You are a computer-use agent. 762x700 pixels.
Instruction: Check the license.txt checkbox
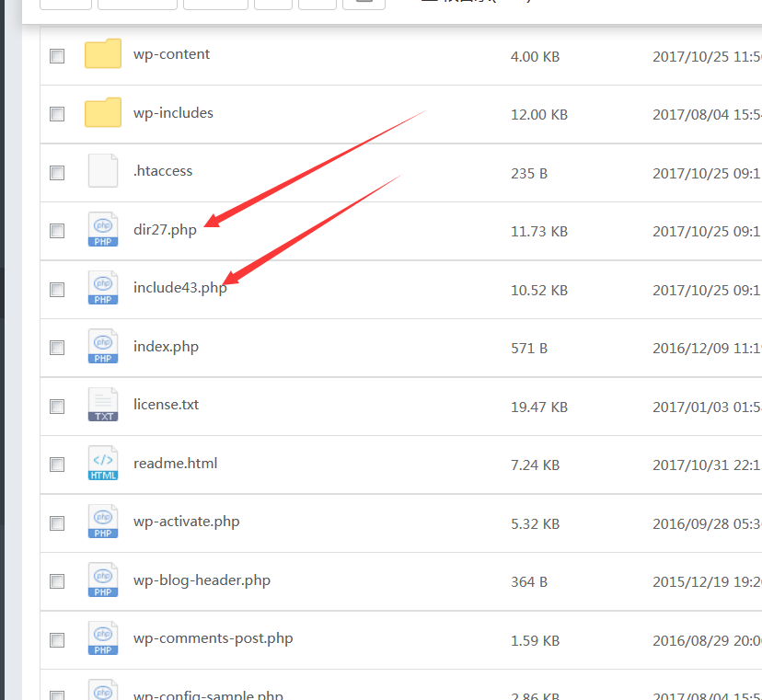(x=57, y=406)
